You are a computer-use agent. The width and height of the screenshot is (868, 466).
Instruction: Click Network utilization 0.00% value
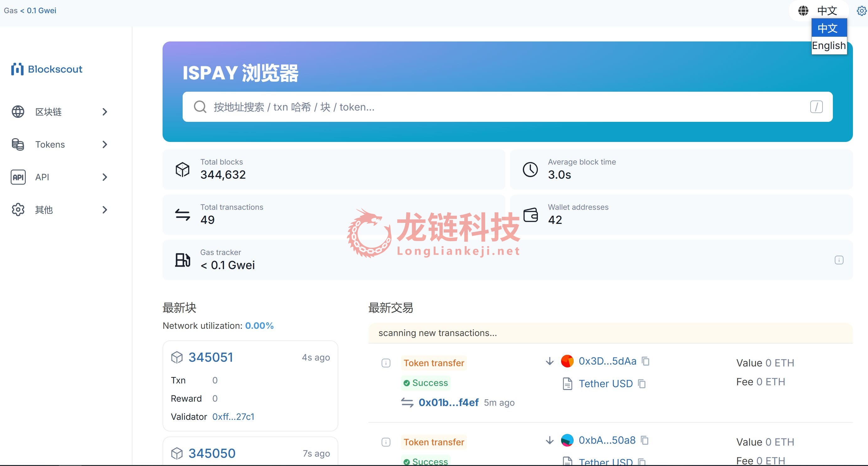point(259,325)
